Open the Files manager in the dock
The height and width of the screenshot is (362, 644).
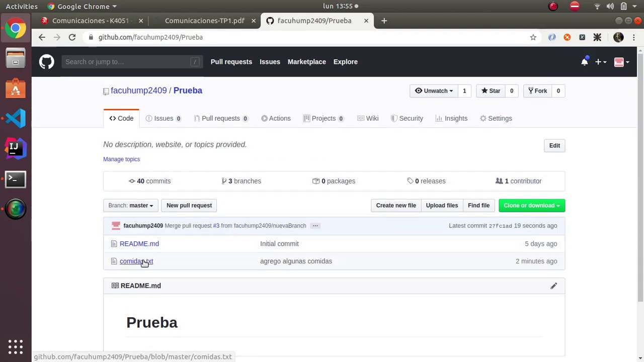click(x=16, y=58)
